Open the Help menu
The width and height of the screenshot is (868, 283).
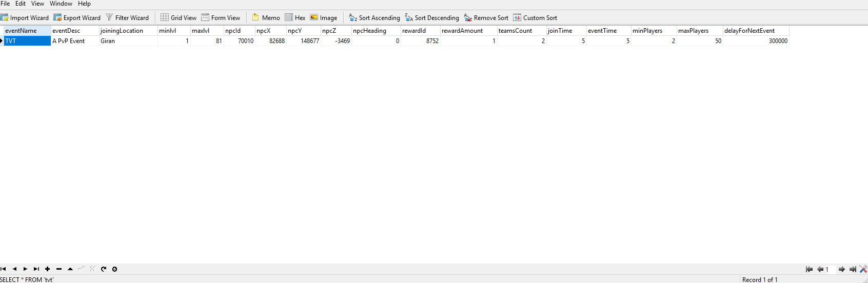click(84, 4)
